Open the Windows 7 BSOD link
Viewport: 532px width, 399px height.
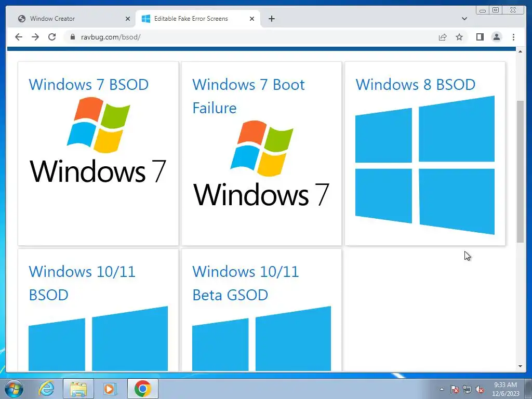88,85
